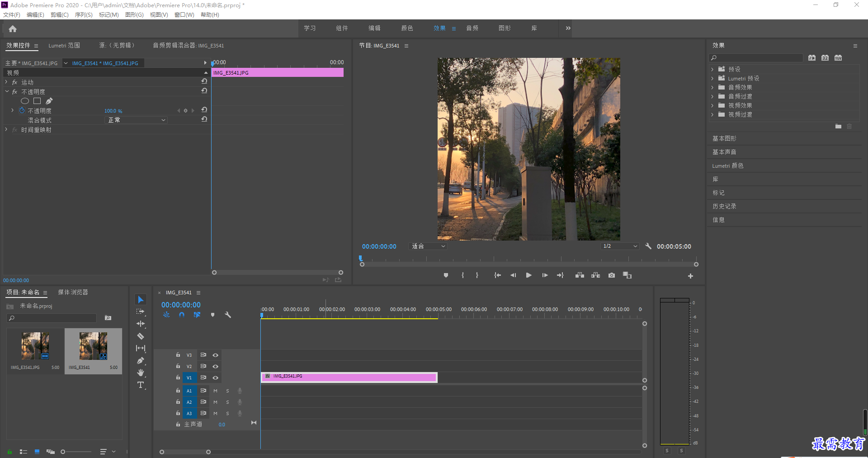The height and width of the screenshot is (458, 868).
Task: Select the Track Select Forward tool
Action: tap(141, 312)
